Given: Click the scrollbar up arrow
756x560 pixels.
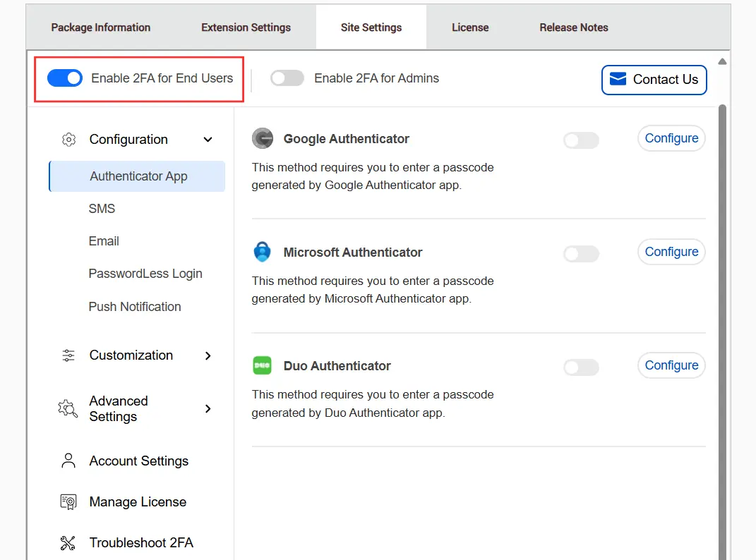Looking at the screenshot, I should pyautogui.click(x=722, y=61).
